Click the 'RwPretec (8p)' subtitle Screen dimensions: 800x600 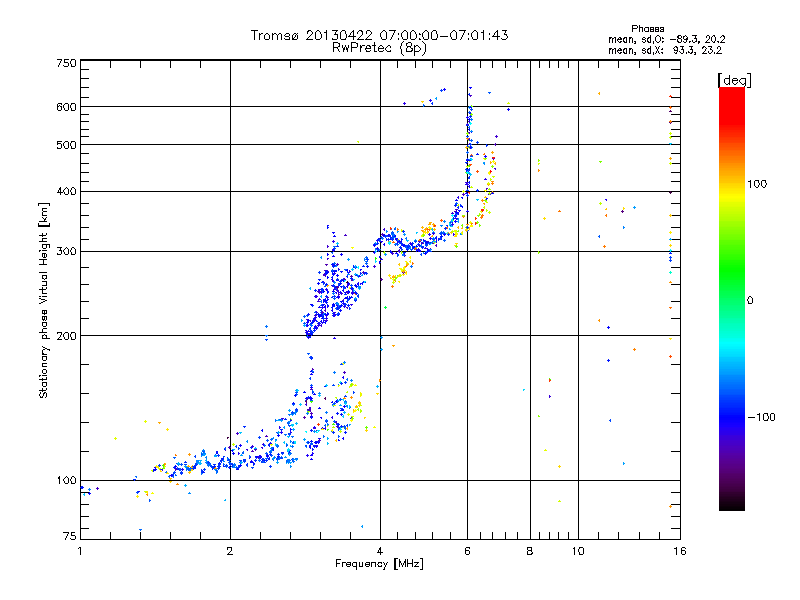[379, 48]
